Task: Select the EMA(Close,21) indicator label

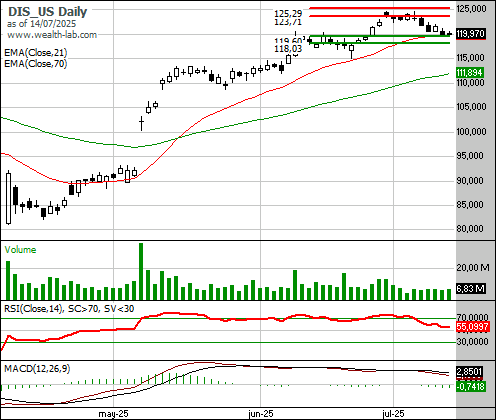Action: click(36, 53)
